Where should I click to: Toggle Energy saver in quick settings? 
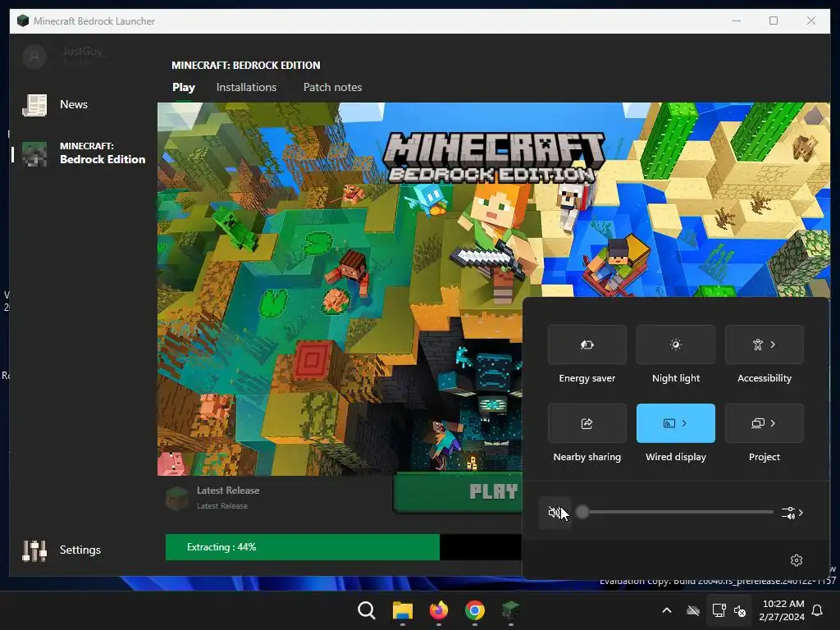click(x=587, y=345)
